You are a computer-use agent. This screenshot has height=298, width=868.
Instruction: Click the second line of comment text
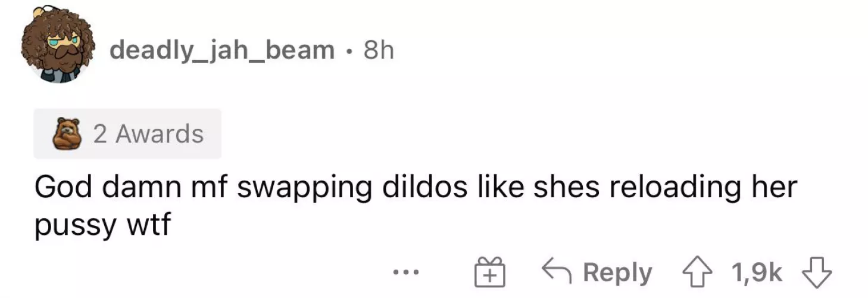point(102,225)
